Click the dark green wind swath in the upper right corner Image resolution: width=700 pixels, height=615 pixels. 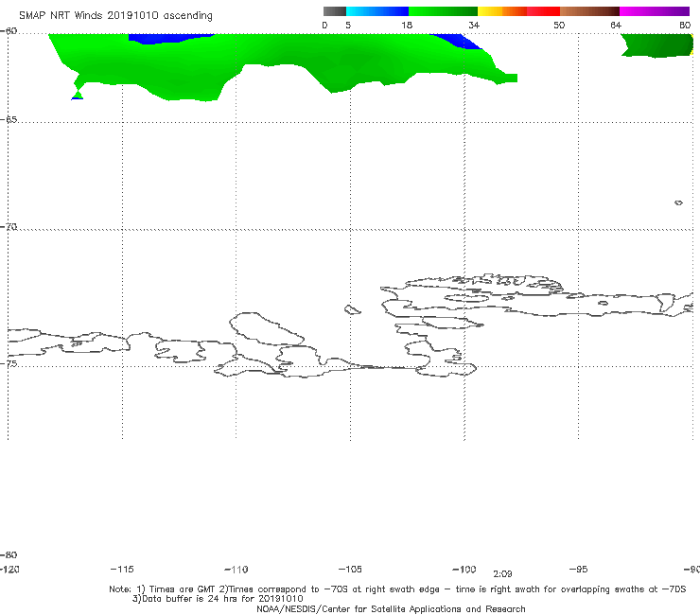tap(657, 45)
